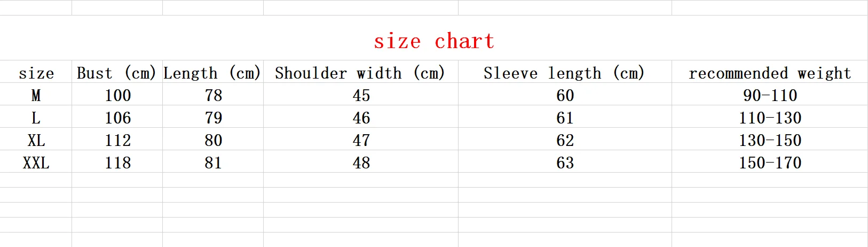Viewport: 868px width, 247px height.
Task: Select the length value 79 cell
Action: (x=212, y=117)
